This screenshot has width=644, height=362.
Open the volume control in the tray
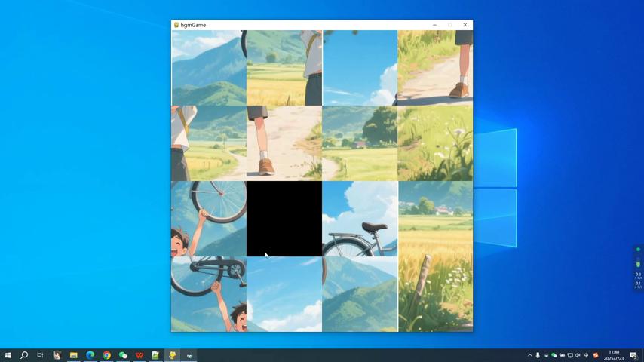click(578, 355)
